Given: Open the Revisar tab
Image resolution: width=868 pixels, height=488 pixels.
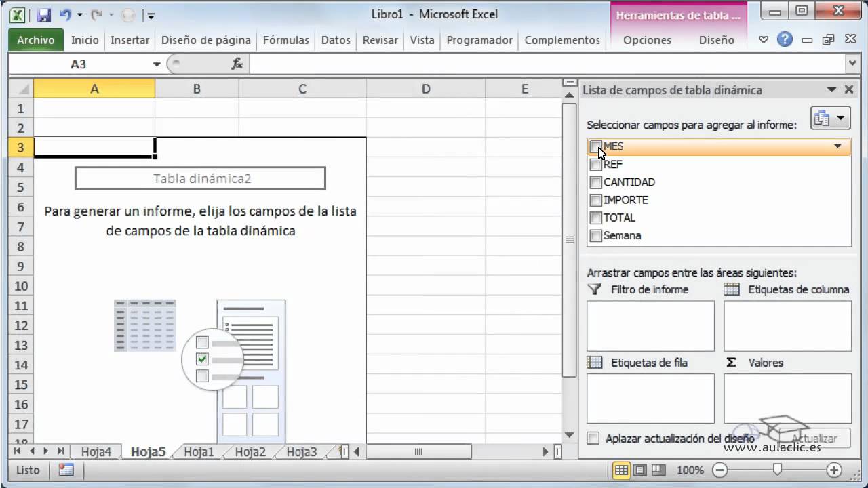Looking at the screenshot, I should click(x=380, y=40).
